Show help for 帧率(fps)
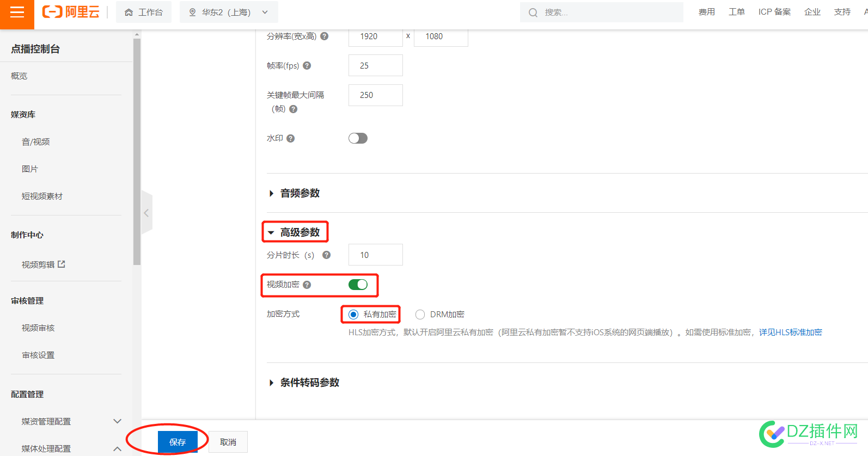Screen dimensions: 868x456 click(x=307, y=65)
